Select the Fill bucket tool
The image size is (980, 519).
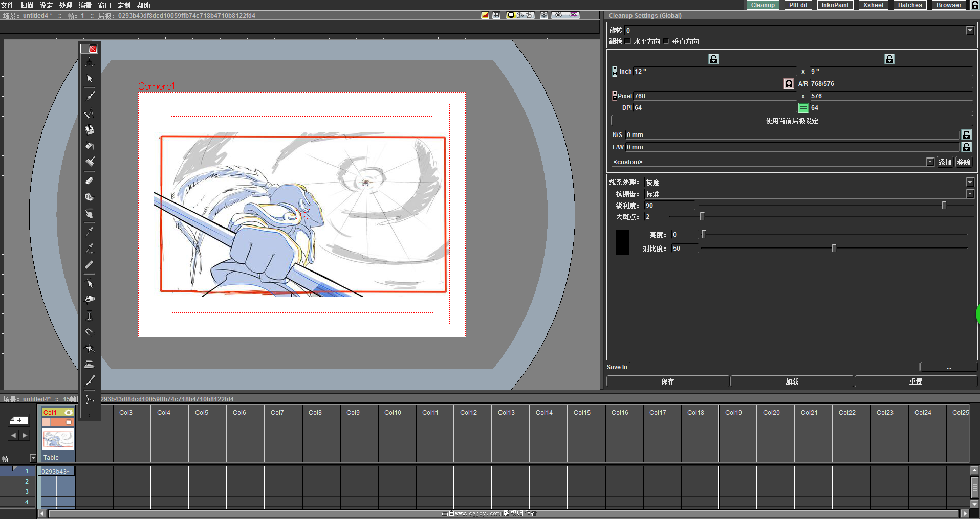click(x=90, y=146)
